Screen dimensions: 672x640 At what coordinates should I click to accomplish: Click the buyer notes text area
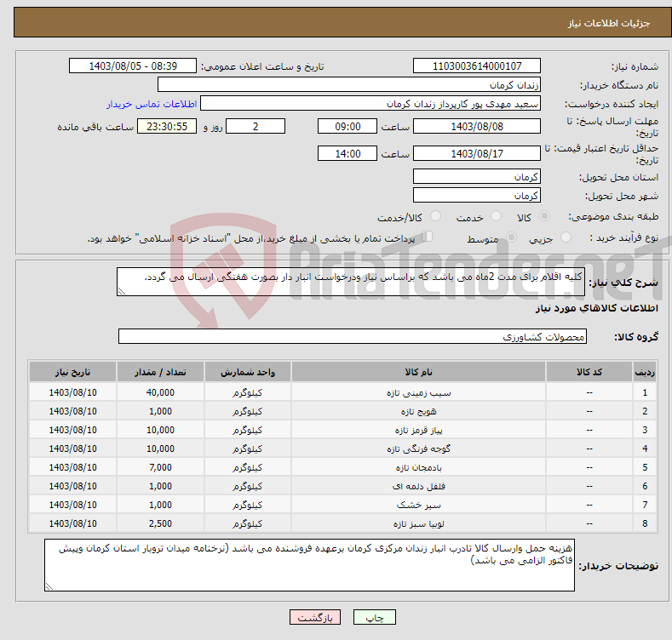coord(309,565)
